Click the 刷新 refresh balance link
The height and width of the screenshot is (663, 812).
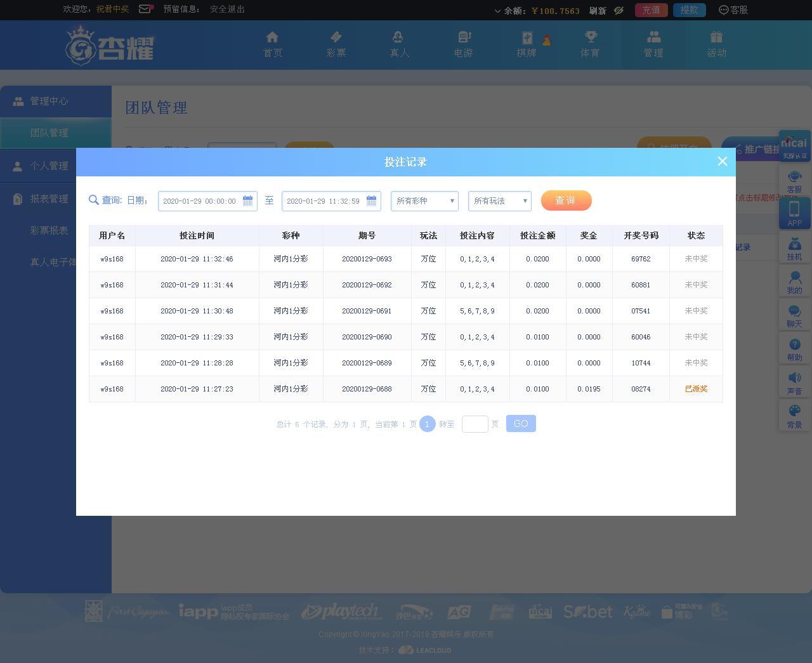[x=598, y=10]
